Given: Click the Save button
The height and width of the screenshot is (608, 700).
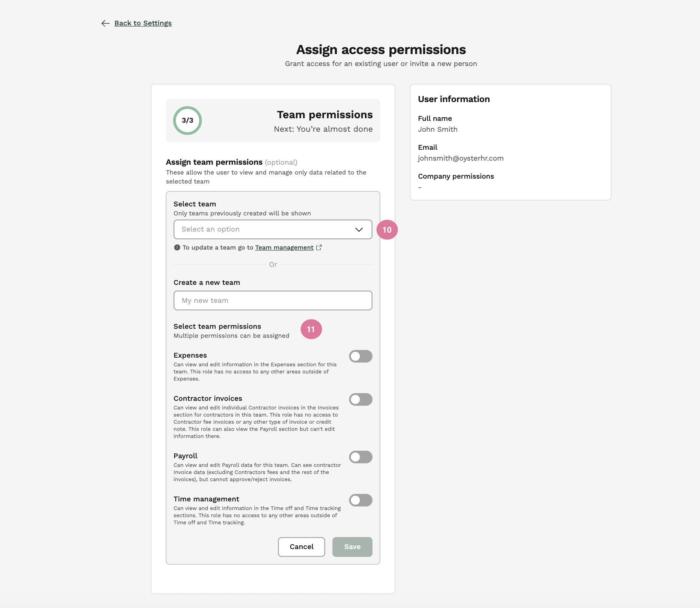Looking at the screenshot, I should click(352, 547).
